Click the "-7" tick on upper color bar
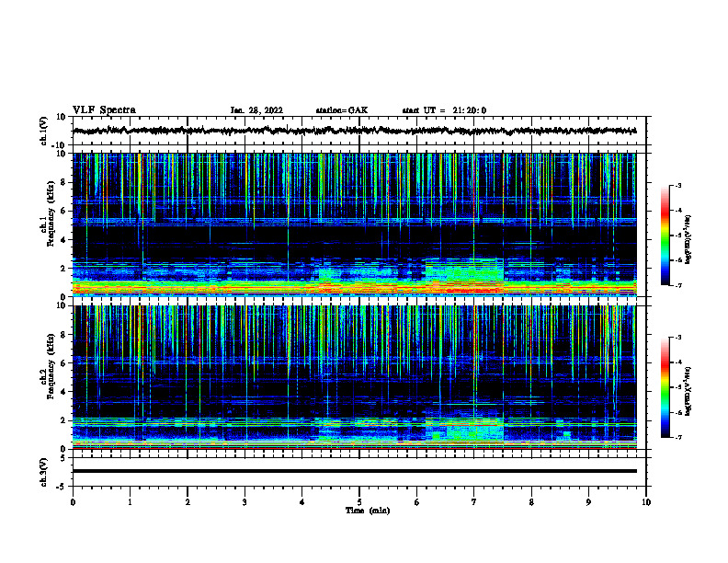 pyautogui.click(x=678, y=285)
